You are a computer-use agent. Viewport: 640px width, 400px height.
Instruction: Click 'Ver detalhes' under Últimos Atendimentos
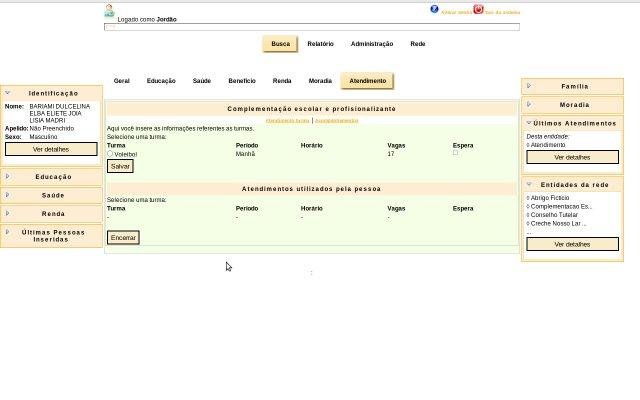pyautogui.click(x=572, y=157)
